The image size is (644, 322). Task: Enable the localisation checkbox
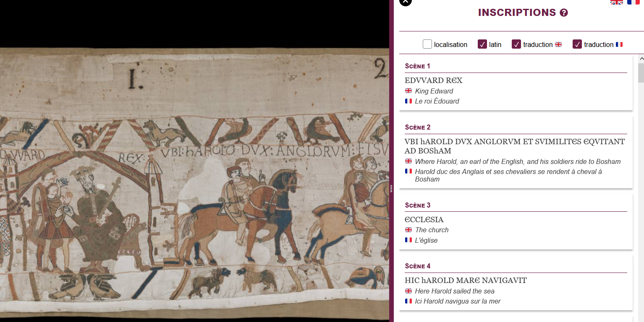(x=427, y=44)
